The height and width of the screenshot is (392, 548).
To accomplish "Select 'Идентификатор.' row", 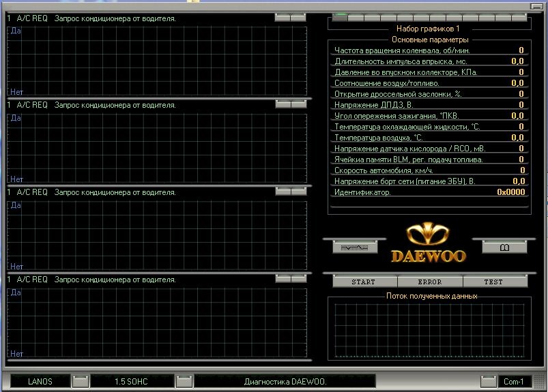I will click(x=429, y=192).
